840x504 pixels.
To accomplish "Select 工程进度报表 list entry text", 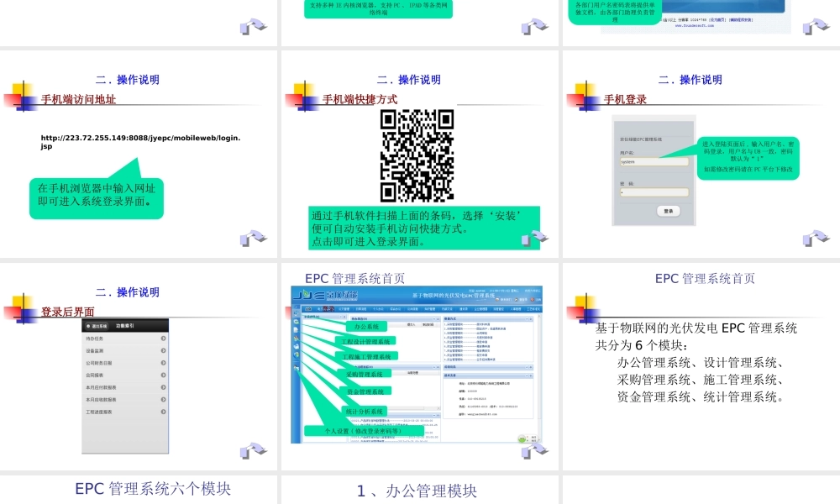I will point(98,412).
